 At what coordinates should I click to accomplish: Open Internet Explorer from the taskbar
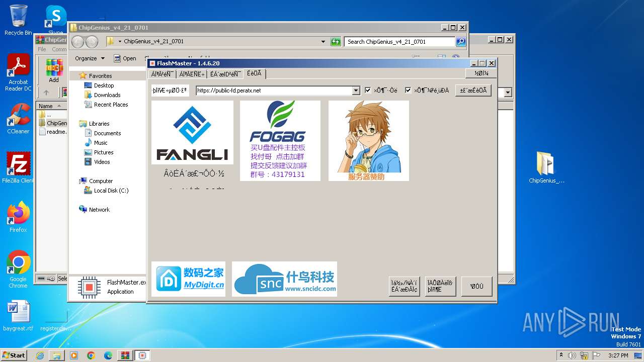click(x=40, y=355)
